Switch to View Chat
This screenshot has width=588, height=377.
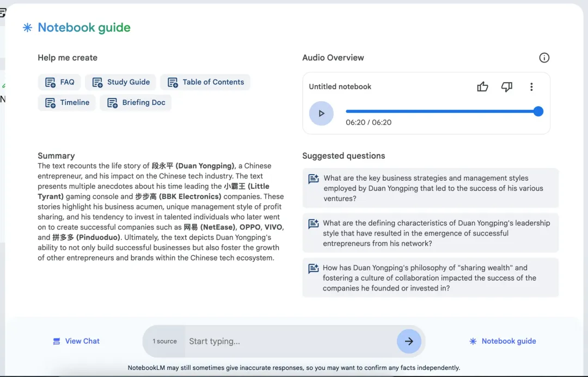tap(76, 341)
